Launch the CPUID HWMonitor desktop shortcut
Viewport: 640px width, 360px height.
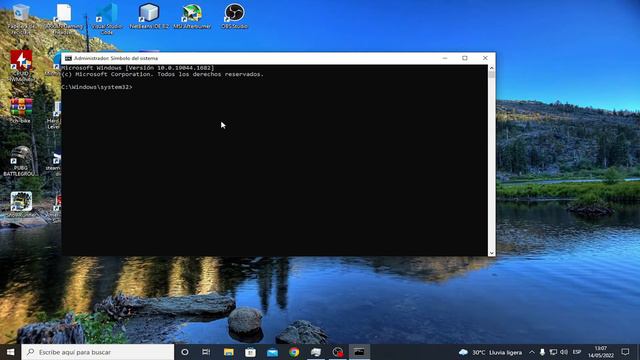coord(21,65)
